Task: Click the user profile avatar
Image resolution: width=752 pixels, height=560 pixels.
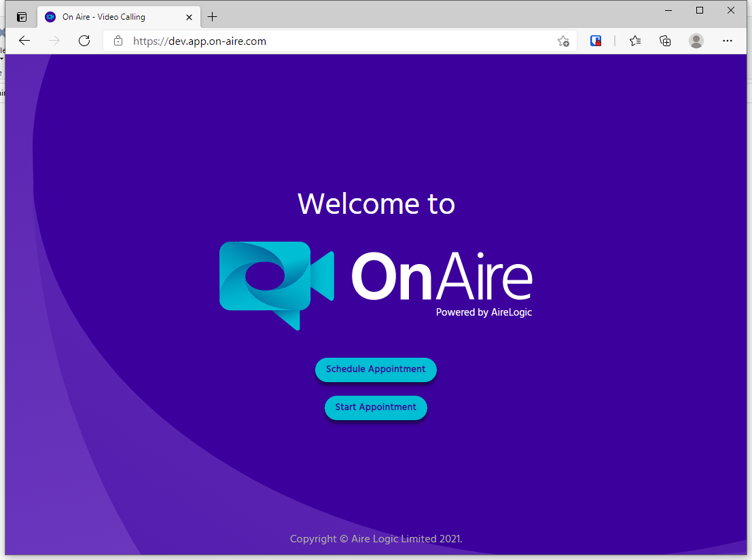Action: [x=696, y=41]
